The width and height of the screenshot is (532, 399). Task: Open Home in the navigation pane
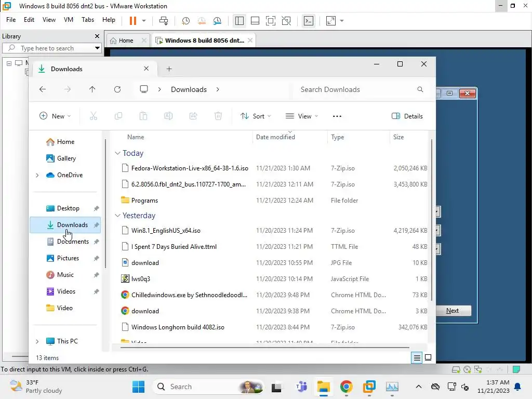65,142
